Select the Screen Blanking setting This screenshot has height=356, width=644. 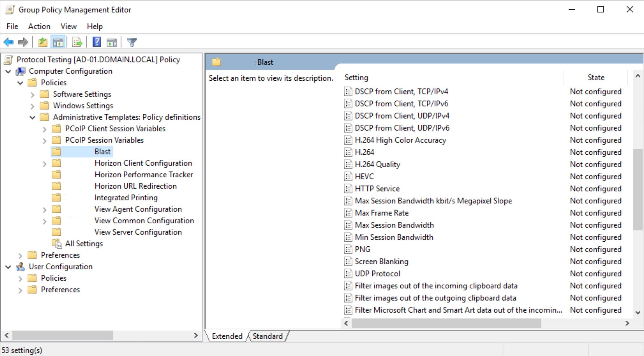[381, 261]
